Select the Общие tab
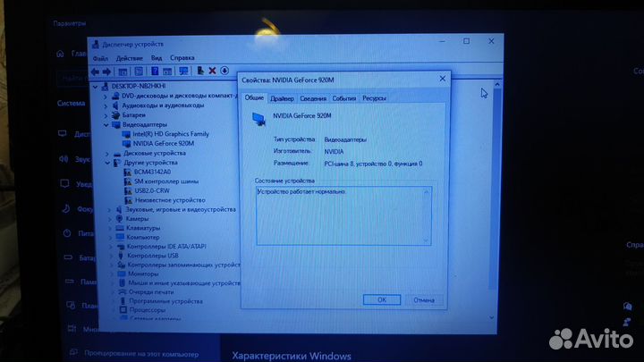 tap(254, 97)
